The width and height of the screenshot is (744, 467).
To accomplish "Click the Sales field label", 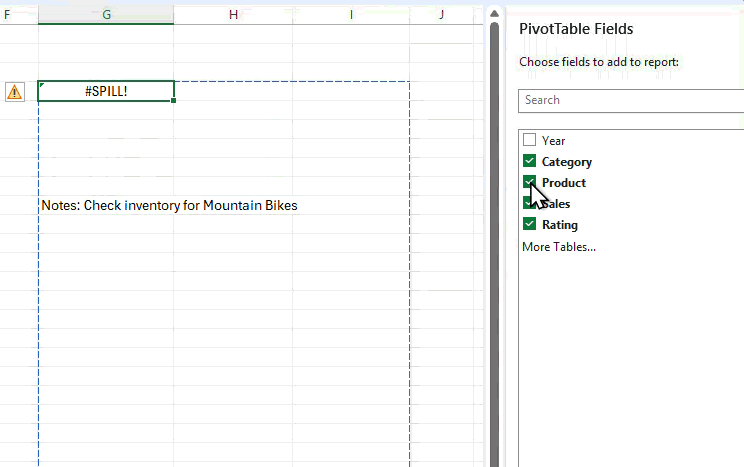I will pos(556,204).
